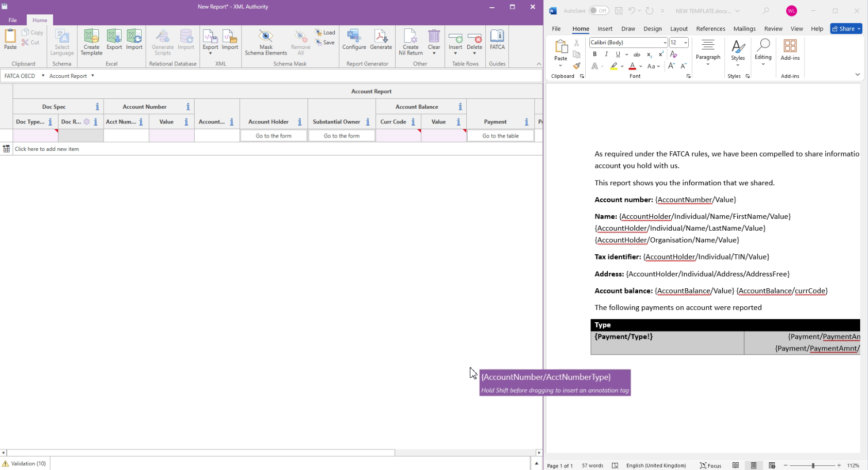Image resolution: width=868 pixels, height=470 pixels.
Task: Click Bold in Word ribbon
Action: [595, 54]
